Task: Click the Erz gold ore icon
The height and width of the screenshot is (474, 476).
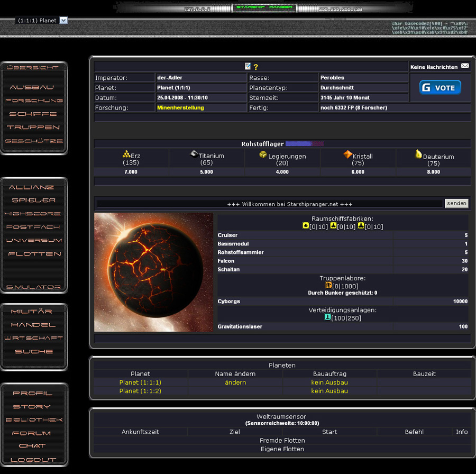Action: [x=126, y=154]
